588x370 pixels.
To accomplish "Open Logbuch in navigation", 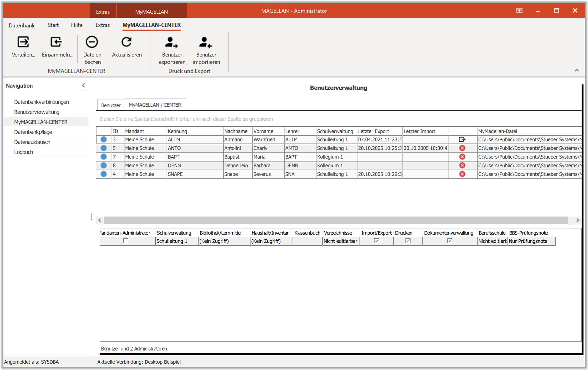I will pos(23,152).
